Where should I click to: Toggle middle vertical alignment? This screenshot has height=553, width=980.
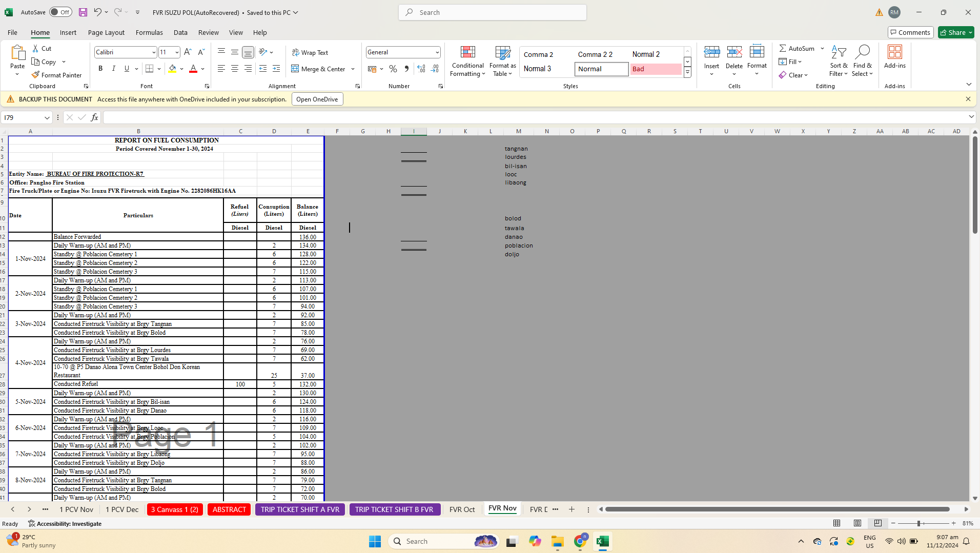click(235, 52)
